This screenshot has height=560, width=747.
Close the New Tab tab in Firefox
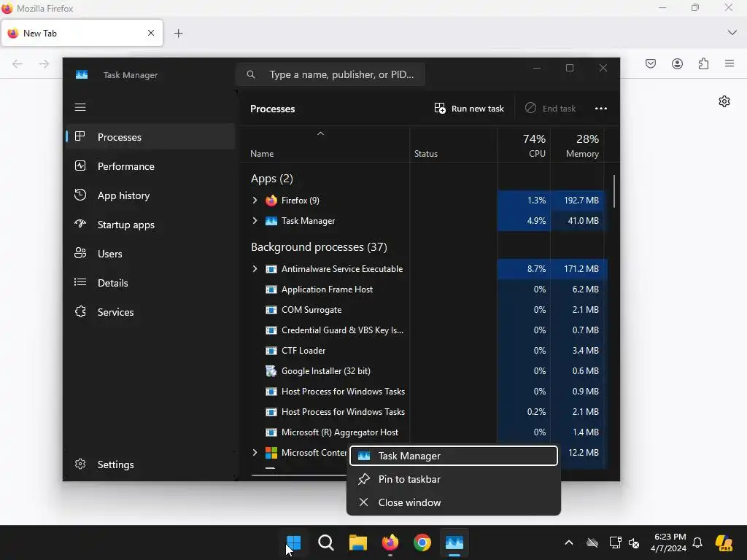click(151, 33)
